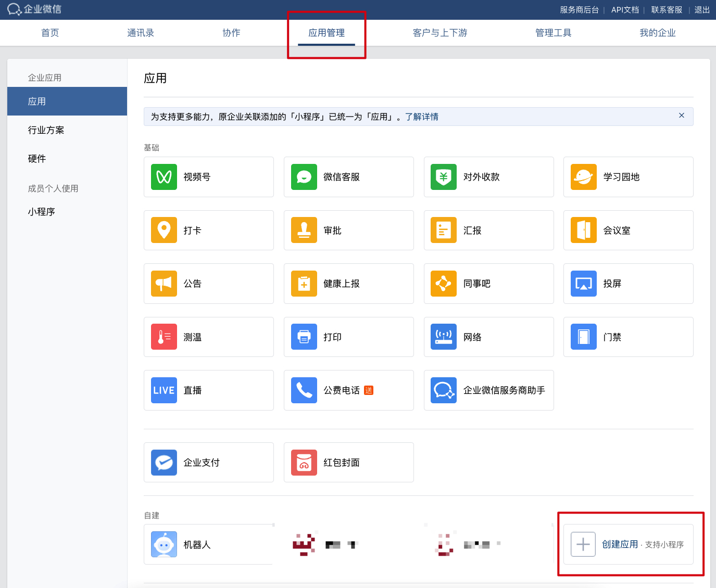This screenshot has width=716, height=588.
Task: Select the 企业支付 app icon
Action: click(164, 463)
